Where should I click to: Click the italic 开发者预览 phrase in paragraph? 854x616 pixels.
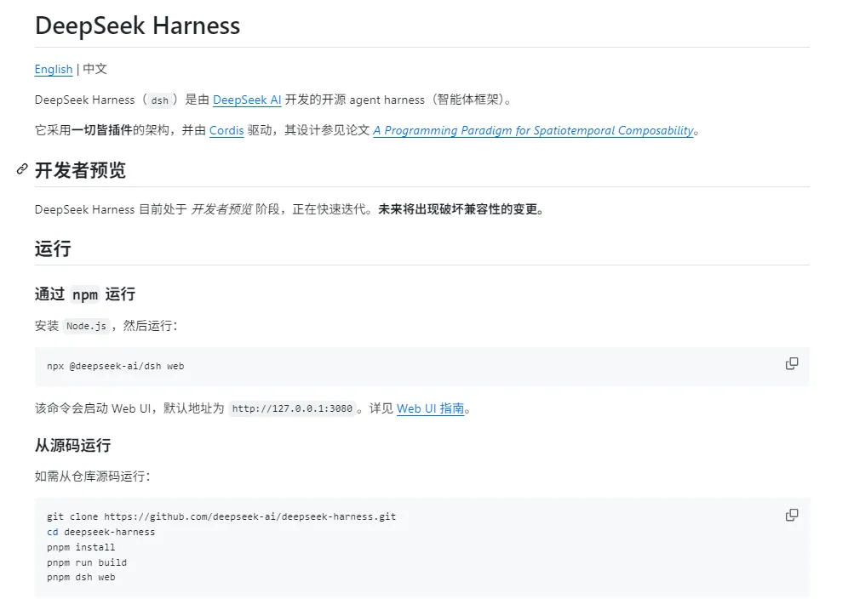click(221, 209)
